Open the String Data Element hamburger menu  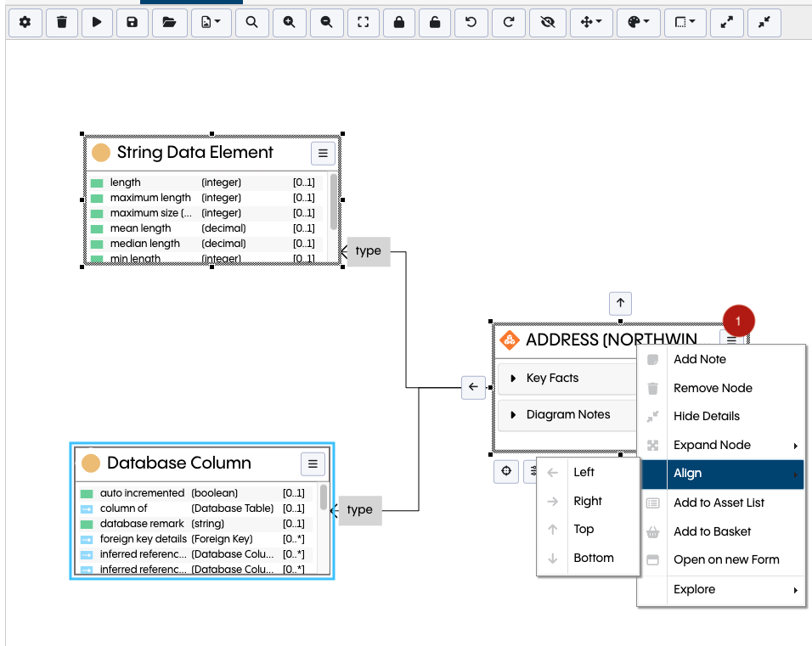(323, 153)
